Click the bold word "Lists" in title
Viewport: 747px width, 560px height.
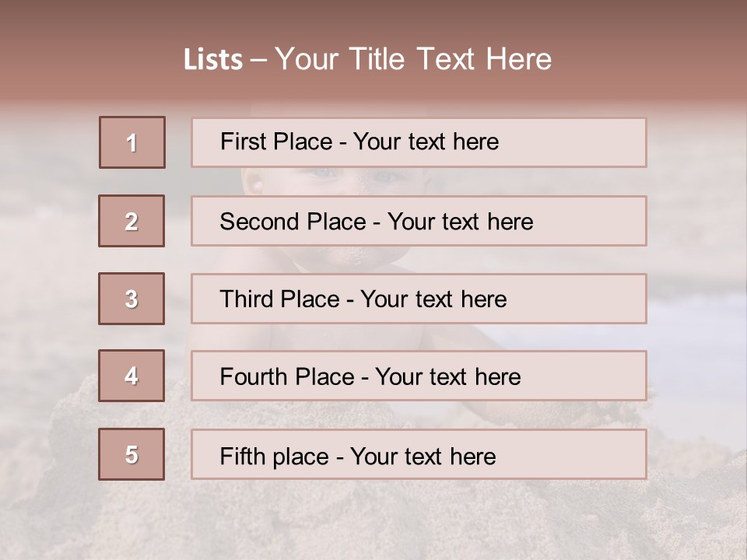(x=213, y=60)
